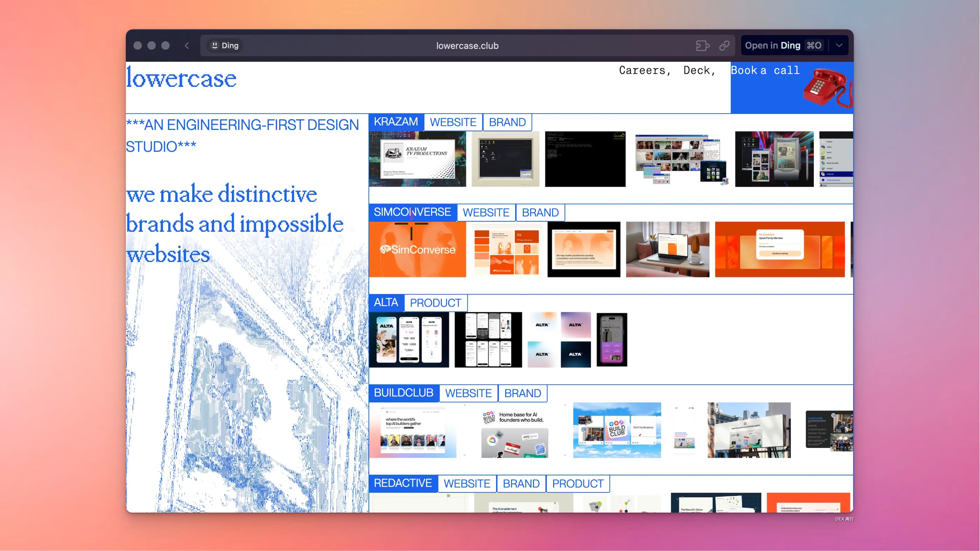This screenshot has width=980, height=551.
Task: Click the back arrow in the browser bar
Action: coord(187,45)
